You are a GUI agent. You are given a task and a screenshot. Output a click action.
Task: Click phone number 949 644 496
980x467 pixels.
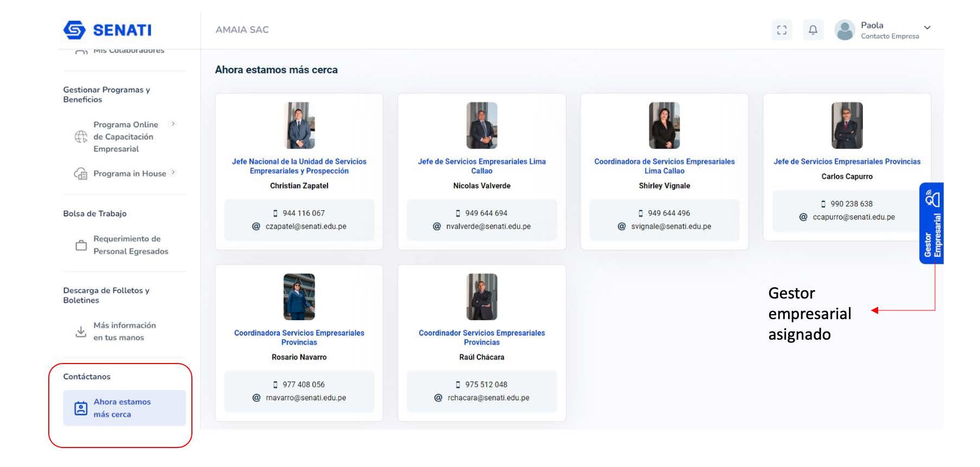pos(669,213)
